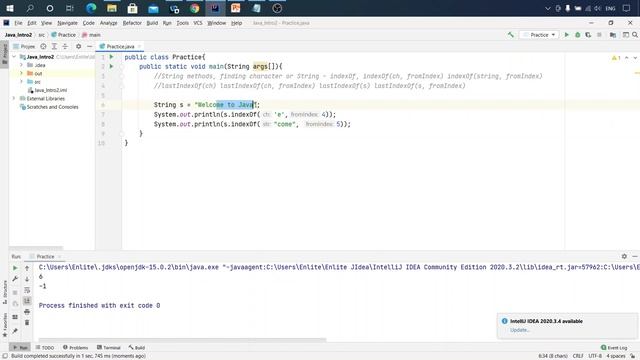Toggle the Favorites side tool window
This screenshot has width=640, height=360.
click(4, 325)
